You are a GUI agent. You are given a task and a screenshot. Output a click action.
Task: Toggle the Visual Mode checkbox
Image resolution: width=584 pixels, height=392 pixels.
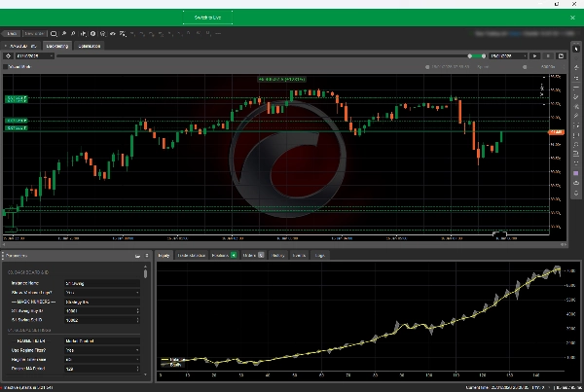tap(6, 67)
